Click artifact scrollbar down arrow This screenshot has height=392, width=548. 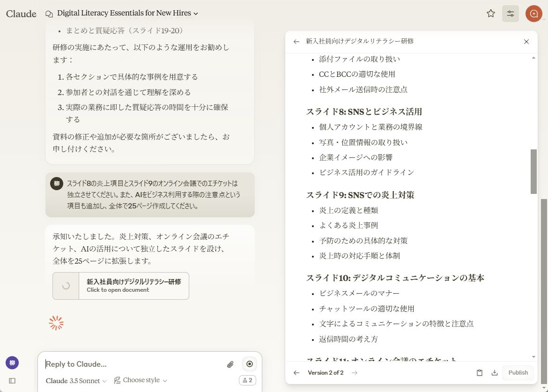point(533,357)
